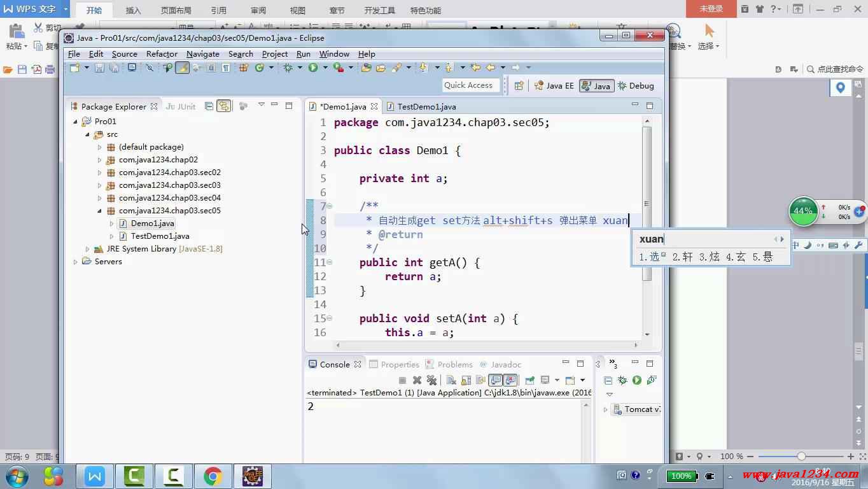
Task: Toggle Show Console on Standard Out
Action: [495, 380]
